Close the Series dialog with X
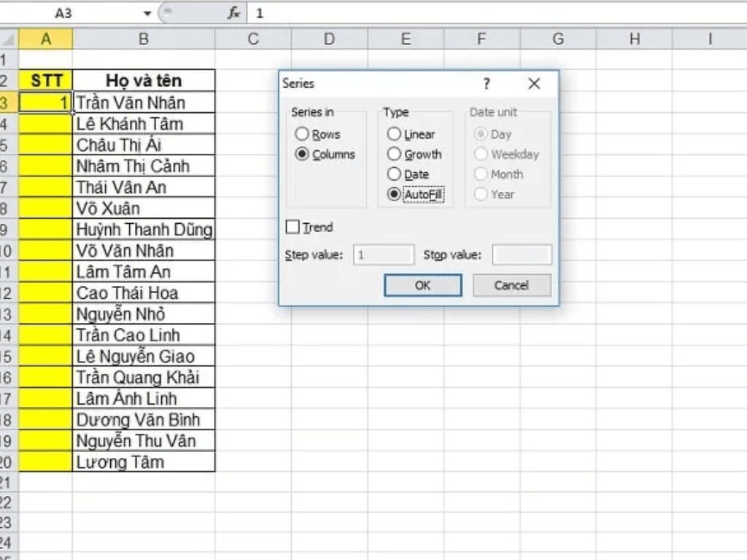Image resolution: width=747 pixels, height=560 pixels. pyautogui.click(x=534, y=84)
